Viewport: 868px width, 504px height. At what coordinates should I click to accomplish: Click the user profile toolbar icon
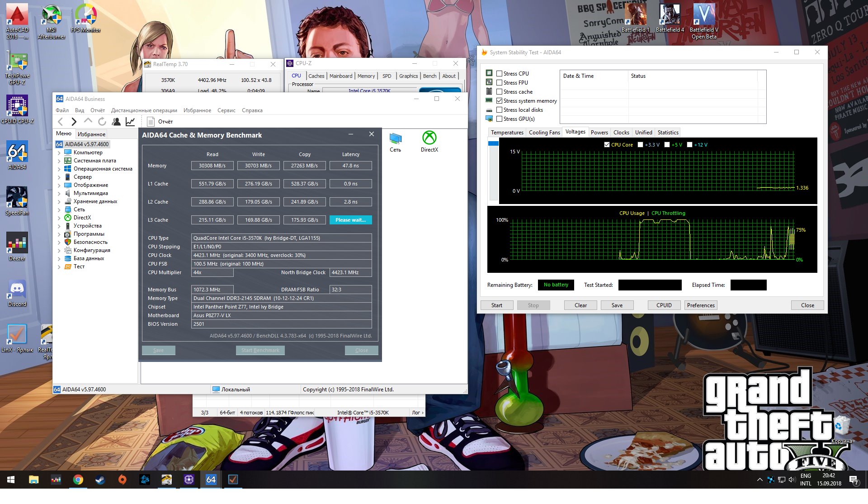click(x=116, y=121)
